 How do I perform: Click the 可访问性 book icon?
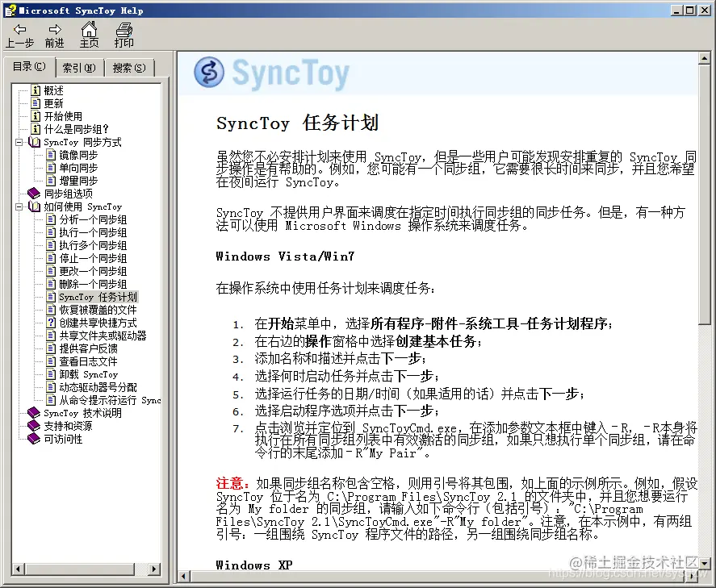[34, 439]
